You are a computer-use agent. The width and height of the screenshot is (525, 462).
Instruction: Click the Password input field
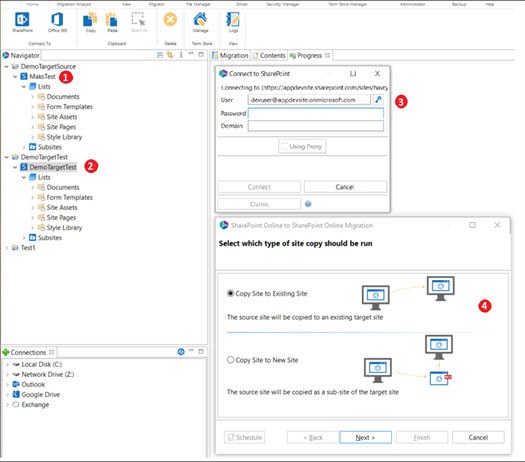pyautogui.click(x=316, y=113)
